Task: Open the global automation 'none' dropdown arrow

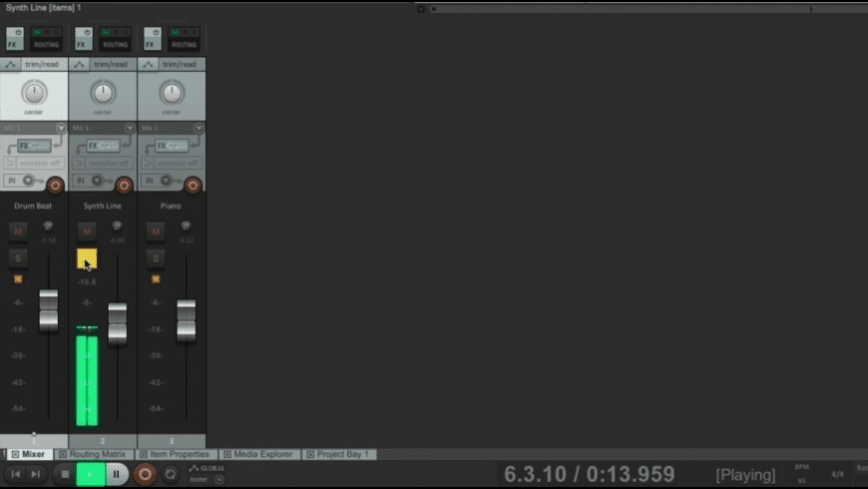Action: (219, 480)
